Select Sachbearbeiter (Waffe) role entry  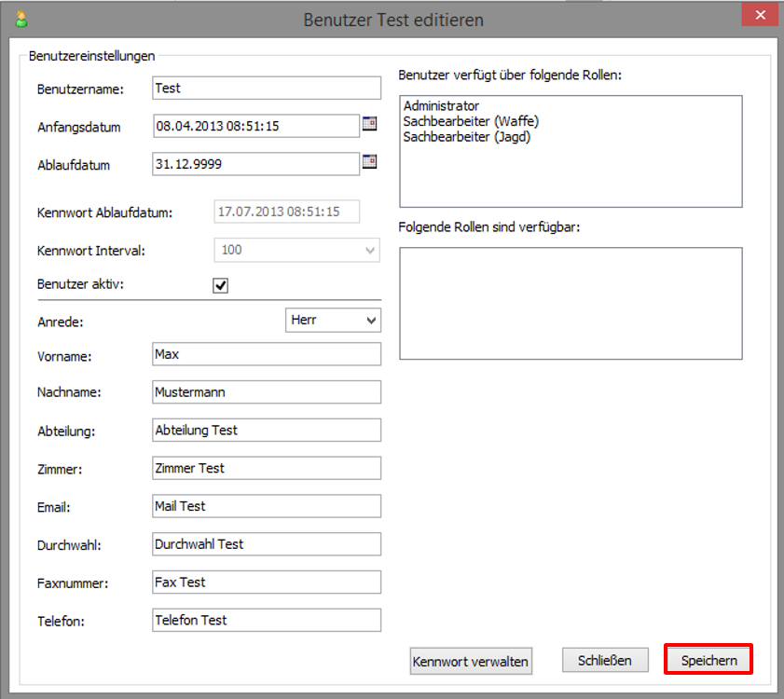[471, 121]
